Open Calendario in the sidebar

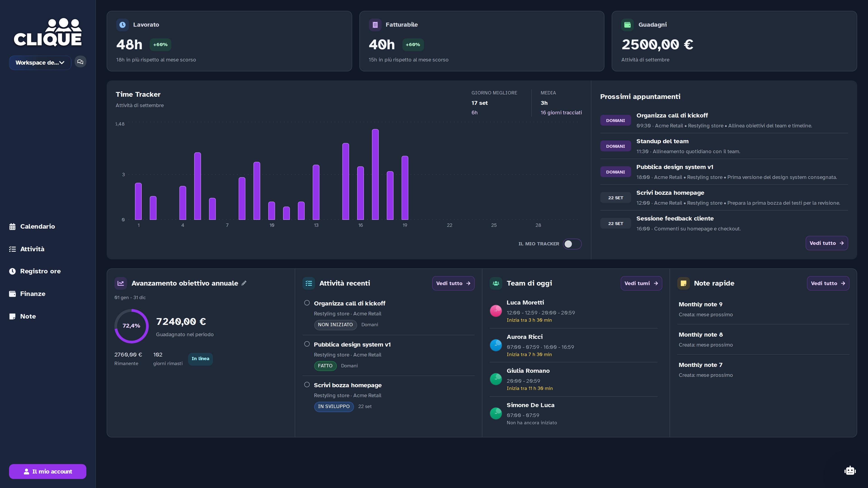pos(32,226)
